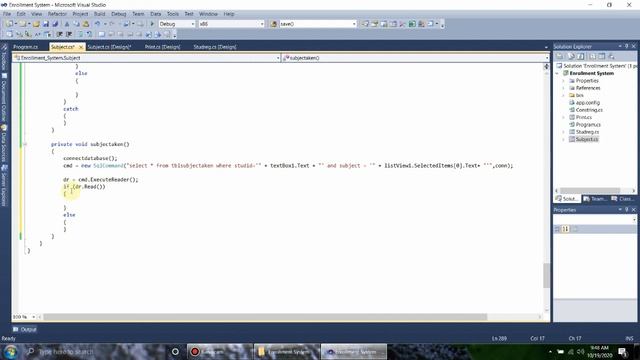
Task: Expand the References node
Action: pyautogui.click(x=564, y=88)
